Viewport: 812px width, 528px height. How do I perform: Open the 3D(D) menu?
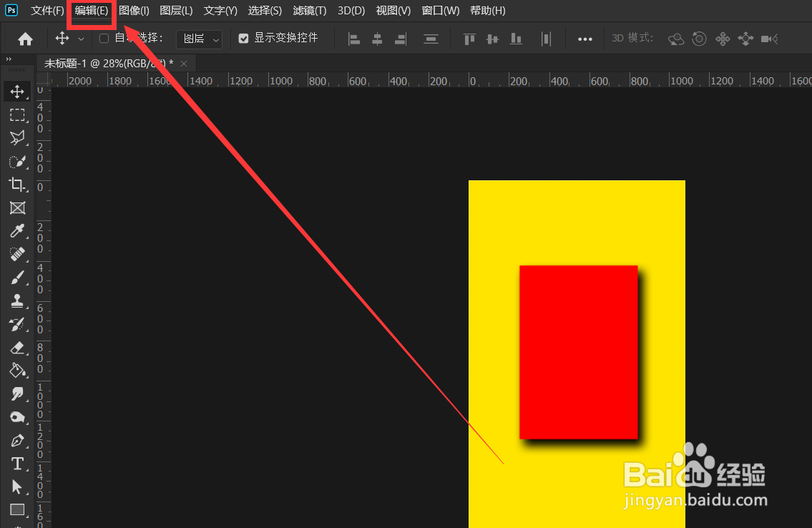(351, 10)
